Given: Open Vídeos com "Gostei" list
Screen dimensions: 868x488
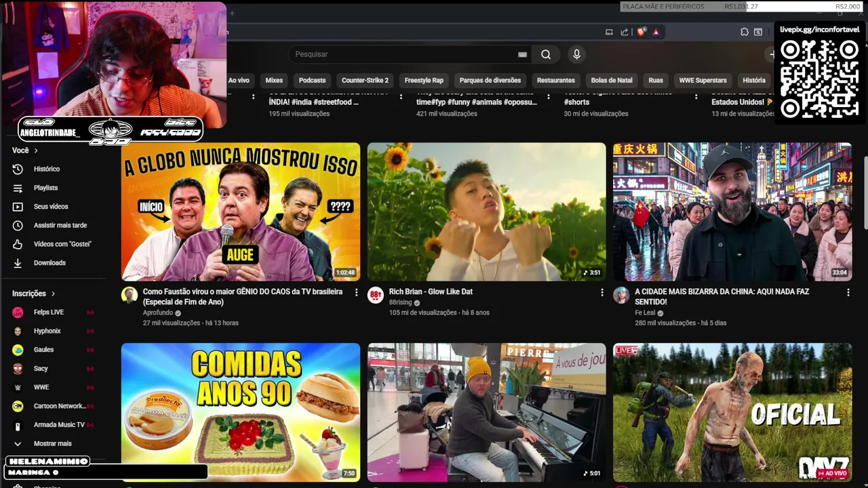Looking at the screenshot, I should tap(62, 244).
